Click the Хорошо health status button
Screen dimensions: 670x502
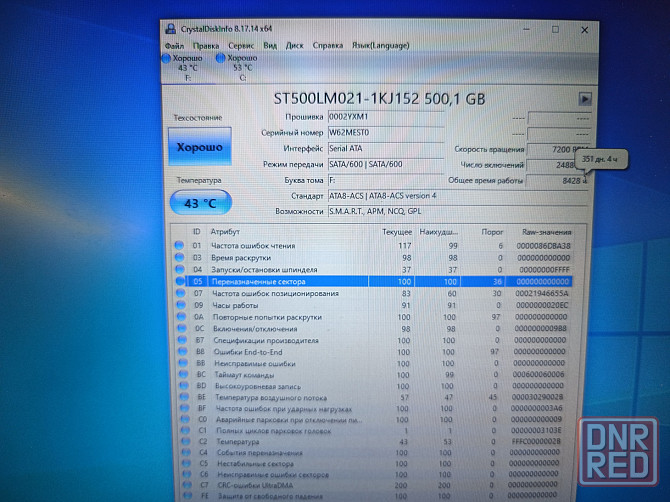pyautogui.click(x=200, y=147)
